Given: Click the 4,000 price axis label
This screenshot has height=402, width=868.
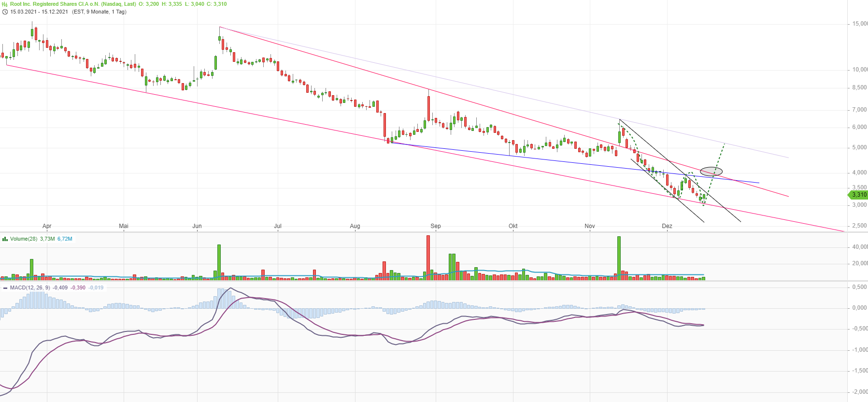Looking at the screenshot, I should [x=859, y=172].
